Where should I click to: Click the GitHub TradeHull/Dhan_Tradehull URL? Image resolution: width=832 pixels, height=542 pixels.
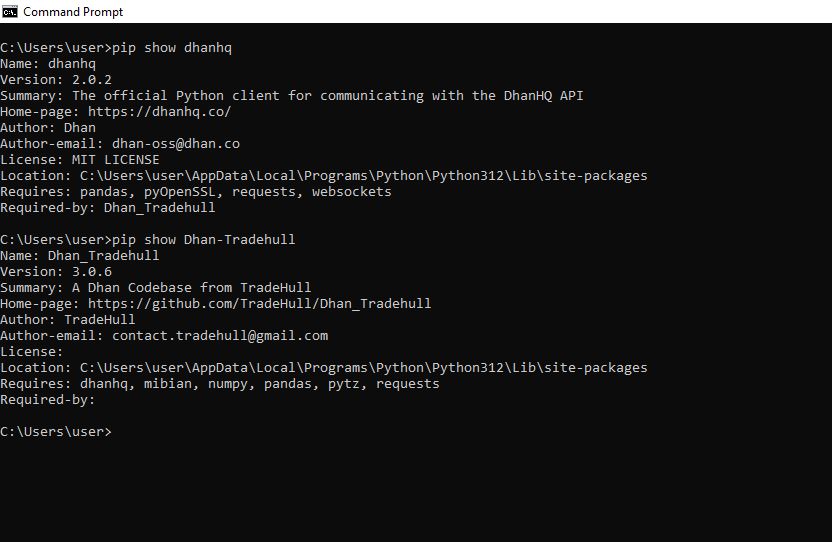coord(259,303)
